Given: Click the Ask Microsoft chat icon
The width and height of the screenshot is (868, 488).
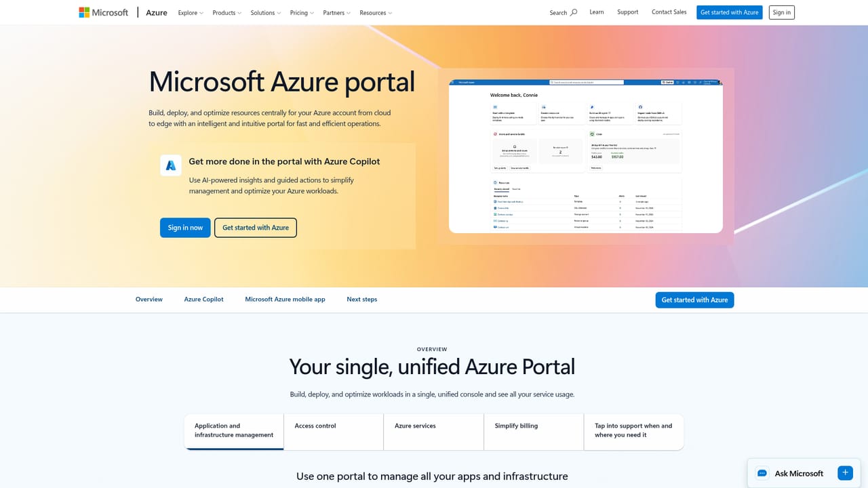Looking at the screenshot, I should point(762,473).
